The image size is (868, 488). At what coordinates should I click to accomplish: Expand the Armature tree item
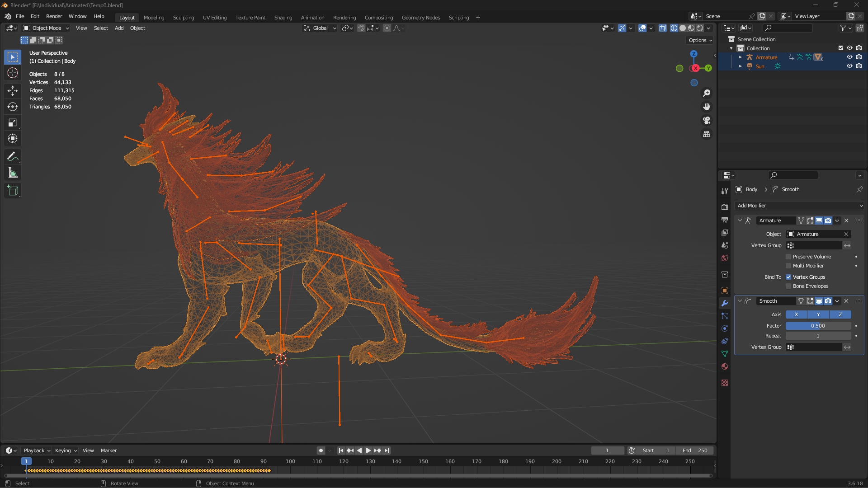click(740, 57)
